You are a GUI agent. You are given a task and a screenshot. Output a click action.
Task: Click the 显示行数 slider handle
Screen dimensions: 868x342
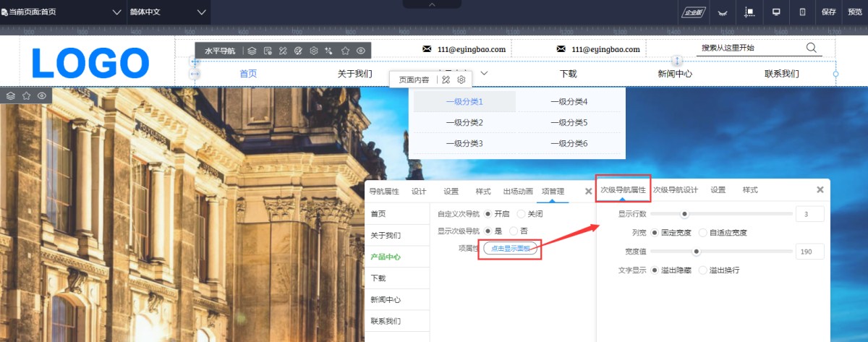click(x=684, y=214)
